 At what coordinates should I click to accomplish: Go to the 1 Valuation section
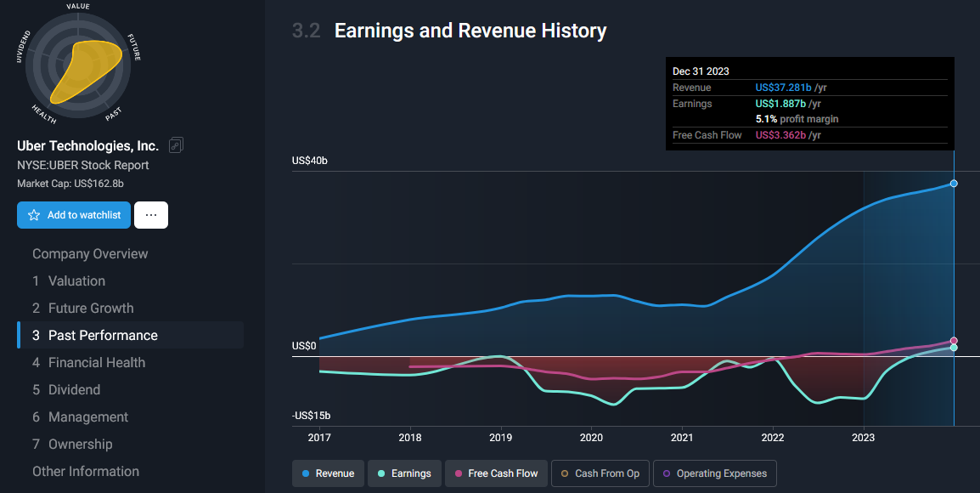pyautogui.click(x=69, y=280)
